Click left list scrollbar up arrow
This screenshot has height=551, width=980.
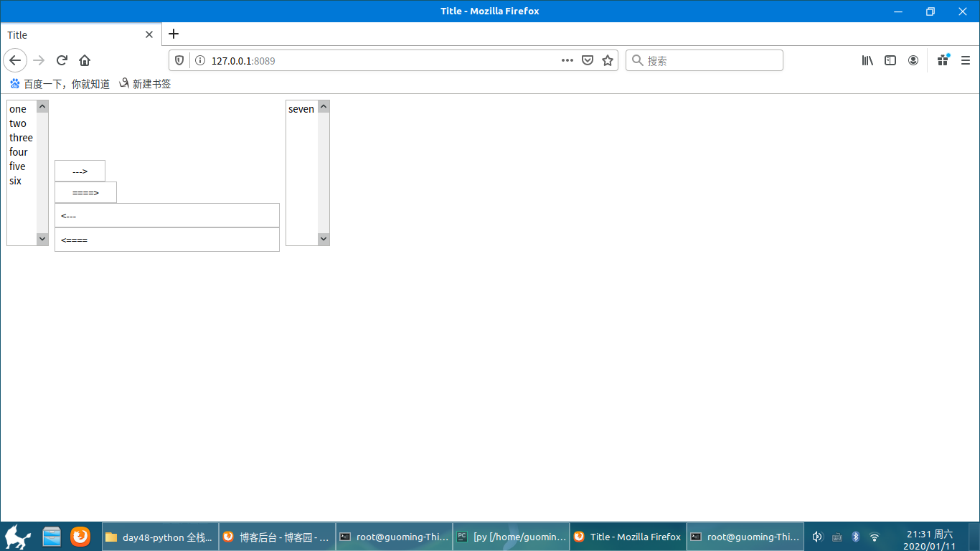(x=42, y=107)
